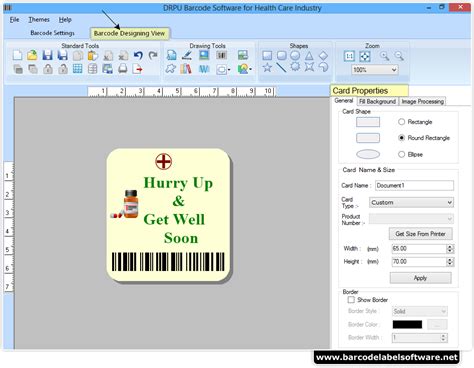Select the pencil drawing tool
Viewport: 474px width, 368px height.
[187, 55]
